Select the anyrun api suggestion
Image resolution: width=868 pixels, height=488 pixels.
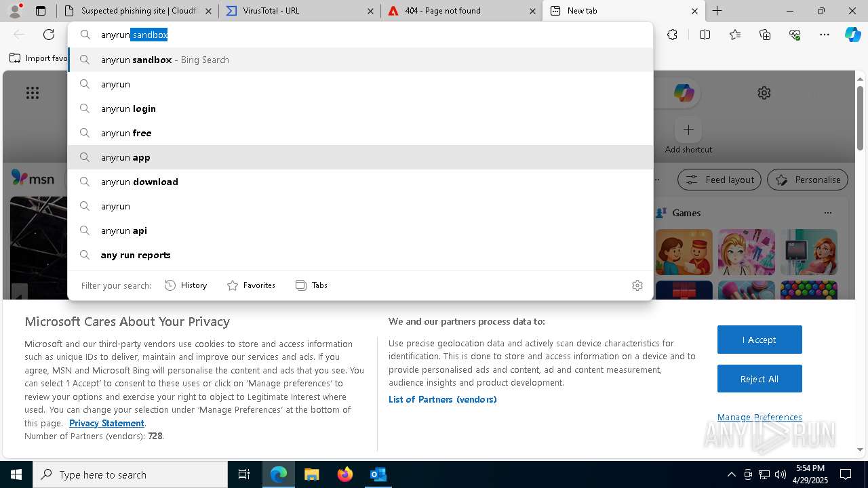pyautogui.click(x=360, y=230)
